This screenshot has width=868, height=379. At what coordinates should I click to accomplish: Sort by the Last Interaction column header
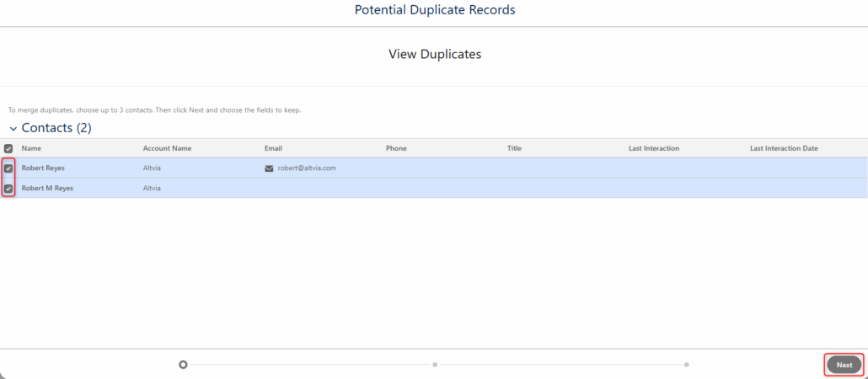click(x=654, y=148)
